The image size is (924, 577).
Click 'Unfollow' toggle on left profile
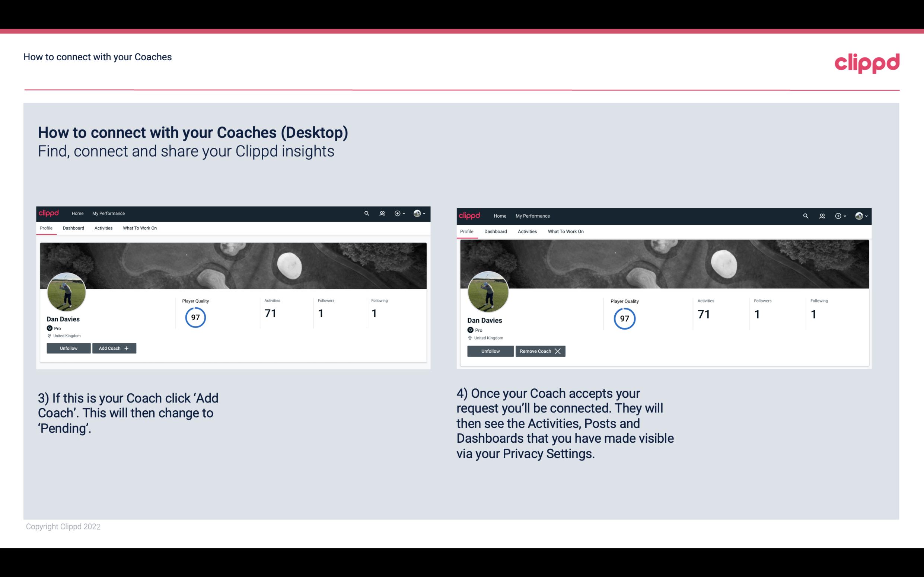[69, 348]
